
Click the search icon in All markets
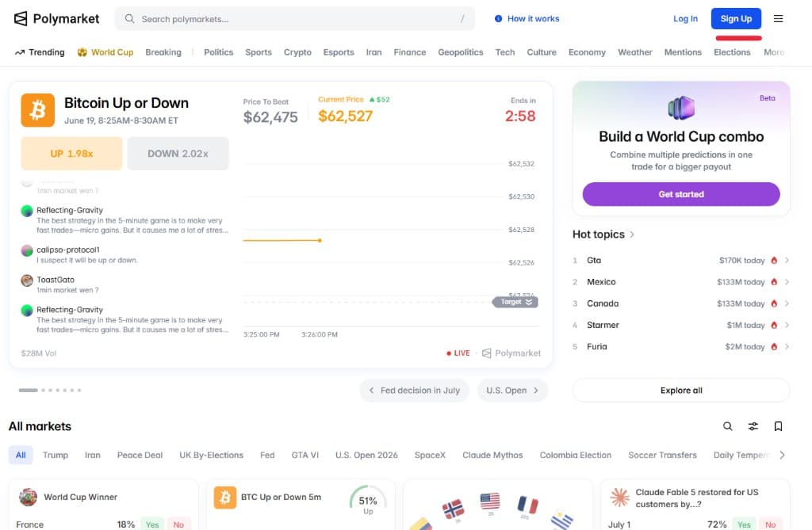[x=728, y=426]
